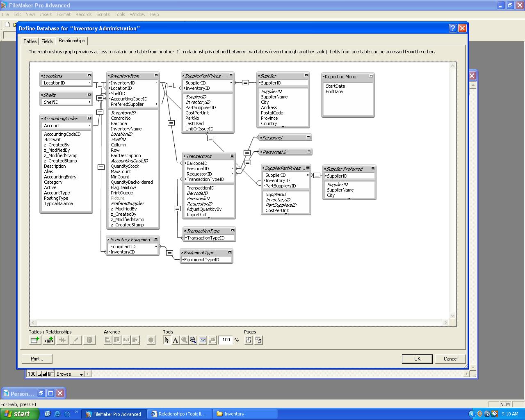Click the pencil Edit selected object icon

[76, 340]
